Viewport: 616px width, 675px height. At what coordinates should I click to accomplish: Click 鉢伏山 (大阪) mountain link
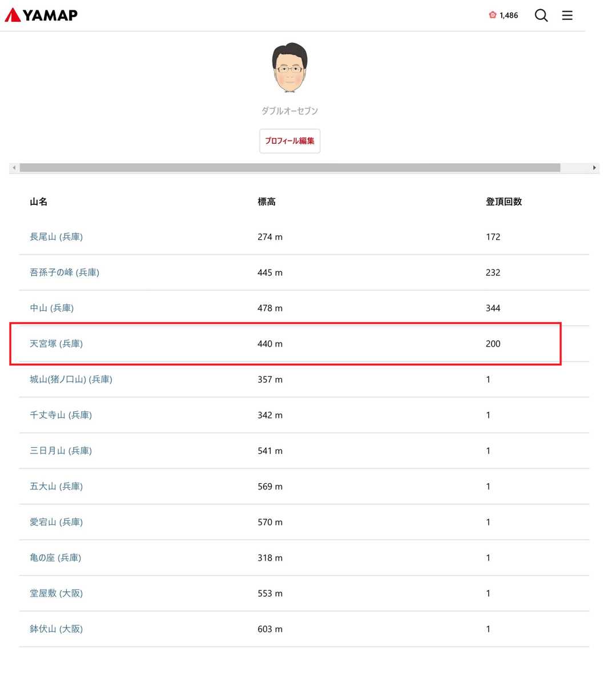56,629
